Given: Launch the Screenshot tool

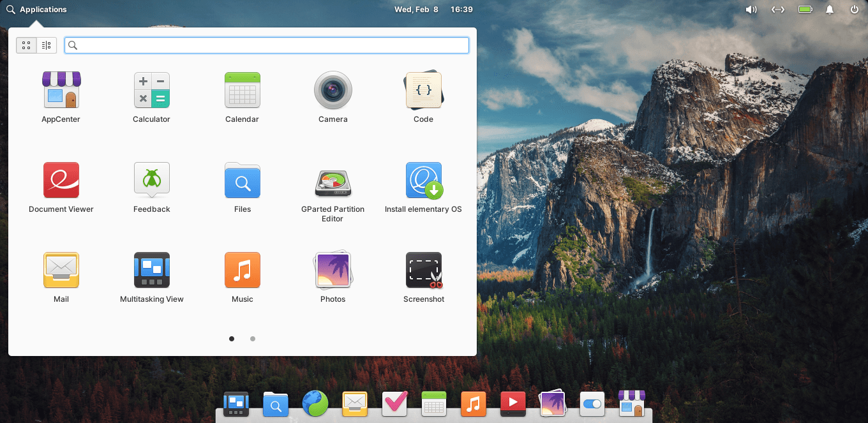Looking at the screenshot, I should point(424,278).
